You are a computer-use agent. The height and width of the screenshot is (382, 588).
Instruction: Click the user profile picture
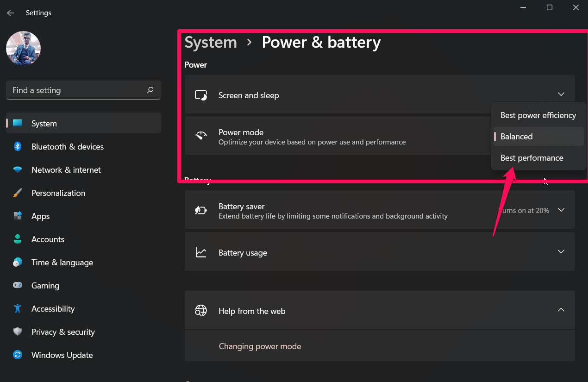23,49
